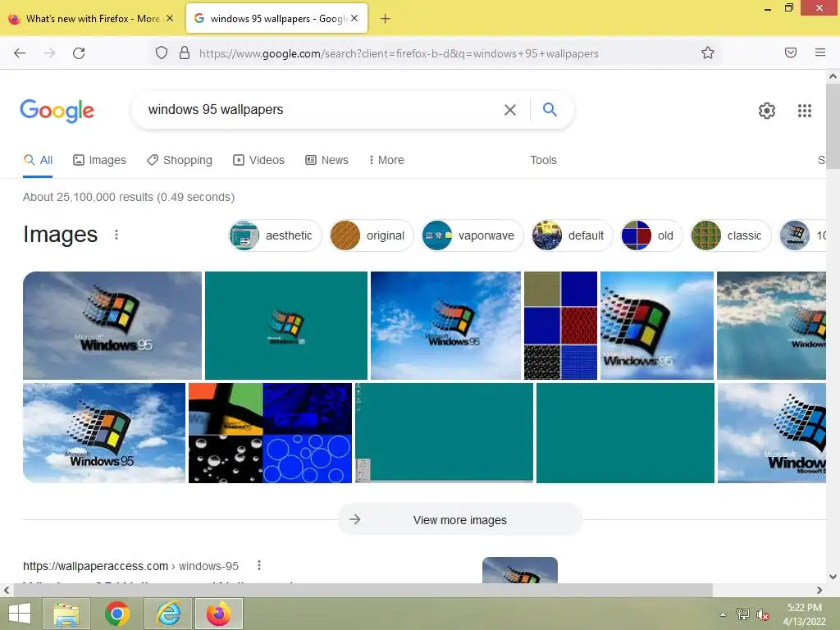Click horizontal scrollbar right arrow

pos(819,591)
